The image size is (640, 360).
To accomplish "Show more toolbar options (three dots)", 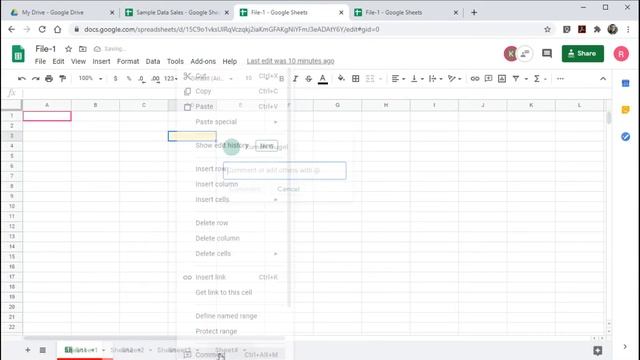I will click(x=560, y=78).
